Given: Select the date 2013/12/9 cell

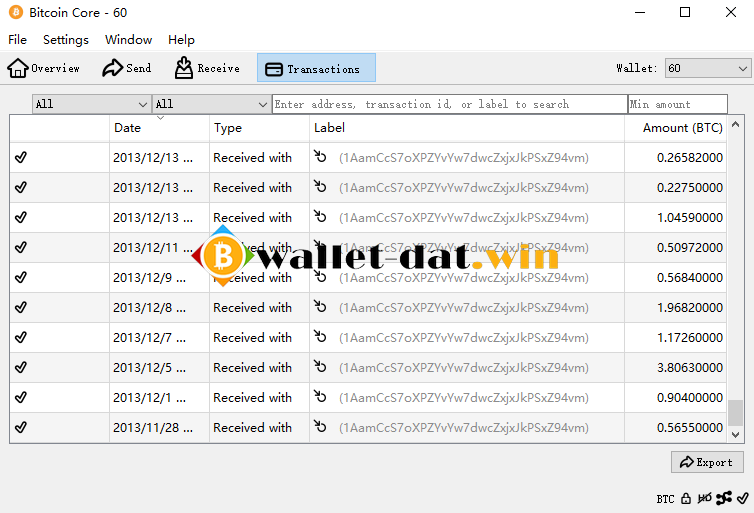Looking at the screenshot, I should (150, 277).
